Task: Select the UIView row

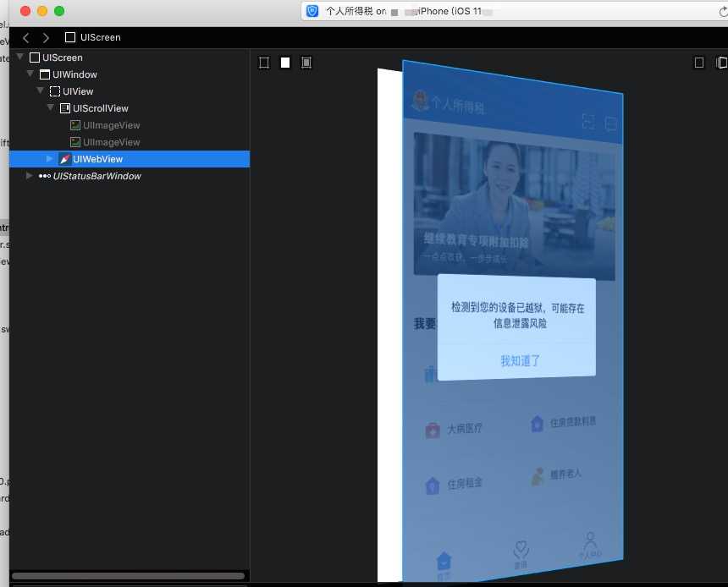Action: [x=130, y=91]
